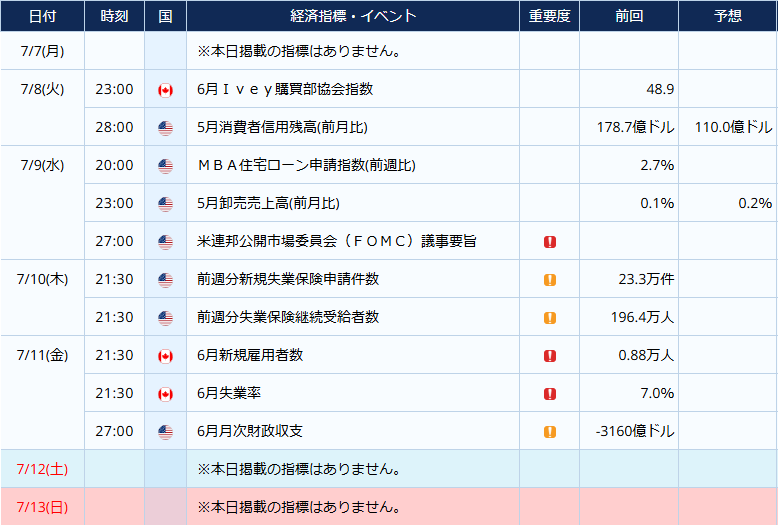
Task: Click orange importance icon for 6月月次財政収支
Action: click(x=550, y=432)
